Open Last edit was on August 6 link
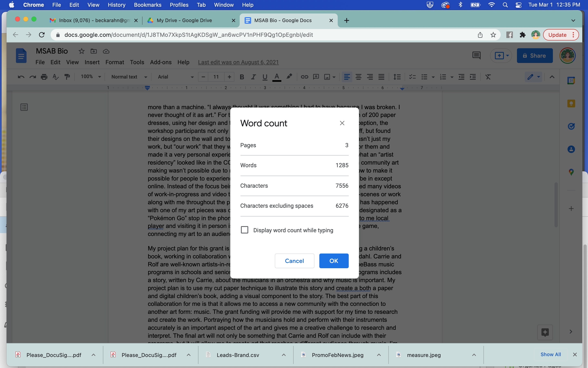The width and height of the screenshot is (588, 368). tap(238, 62)
